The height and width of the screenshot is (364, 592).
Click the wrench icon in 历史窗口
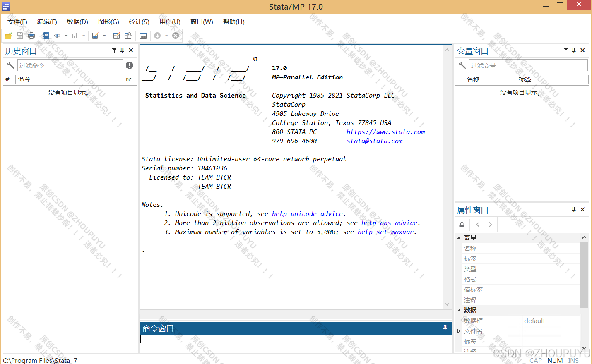coord(10,65)
